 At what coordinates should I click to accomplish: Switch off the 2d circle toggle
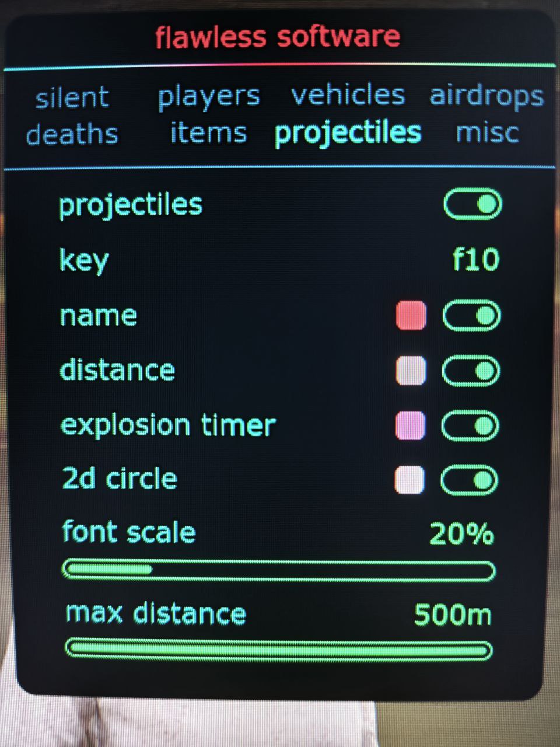(469, 481)
